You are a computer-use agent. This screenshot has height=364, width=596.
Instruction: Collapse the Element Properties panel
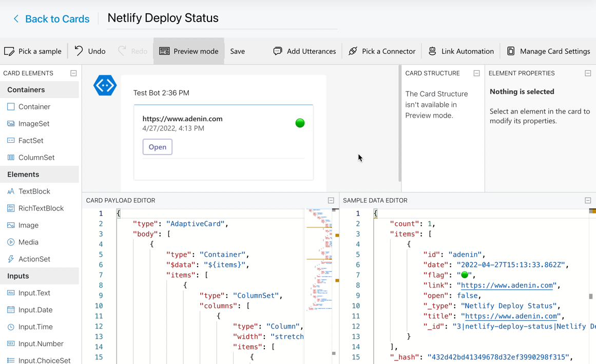click(588, 73)
